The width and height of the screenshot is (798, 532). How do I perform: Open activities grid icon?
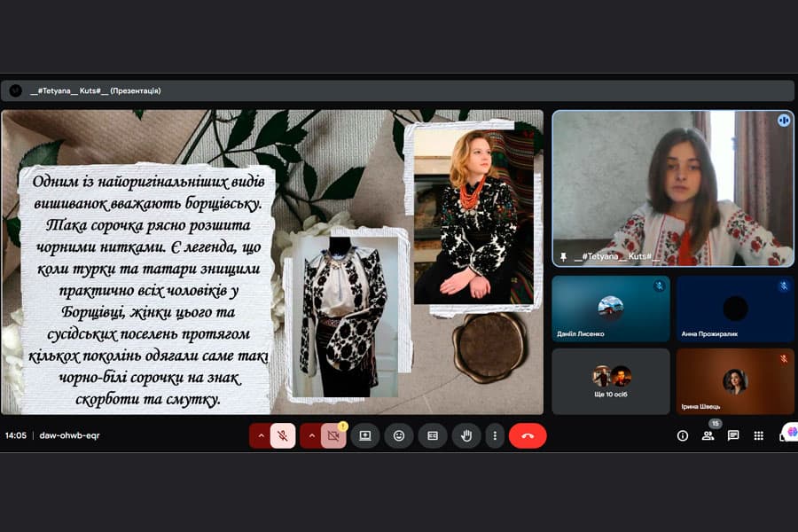point(758,435)
